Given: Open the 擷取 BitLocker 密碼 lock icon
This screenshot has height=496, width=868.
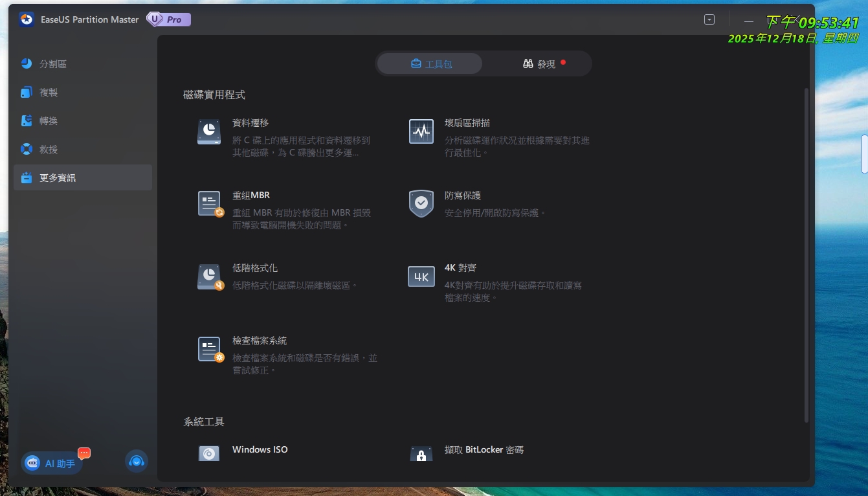Looking at the screenshot, I should click(x=421, y=454).
